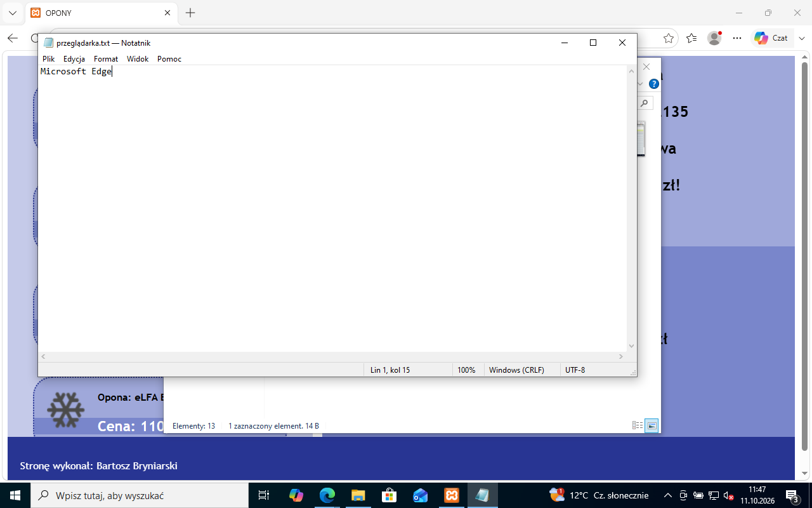The height and width of the screenshot is (508, 812).
Task: Click the search magnifier in the Explorer window
Action: tap(645, 103)
